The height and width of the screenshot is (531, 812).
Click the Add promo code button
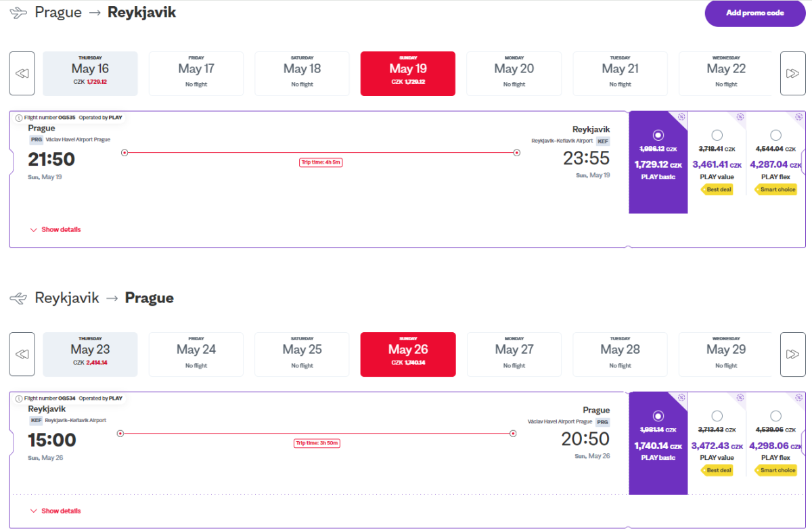point(754,13)
